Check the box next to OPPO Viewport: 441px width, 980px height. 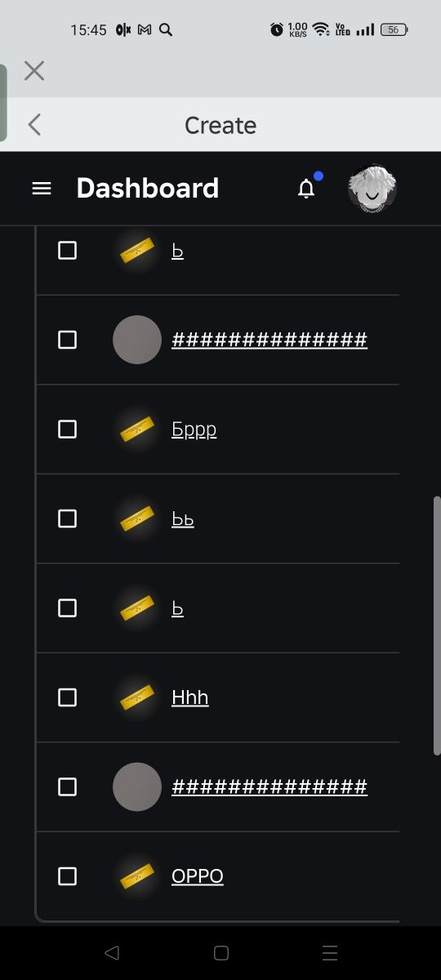tap(67, 876)
